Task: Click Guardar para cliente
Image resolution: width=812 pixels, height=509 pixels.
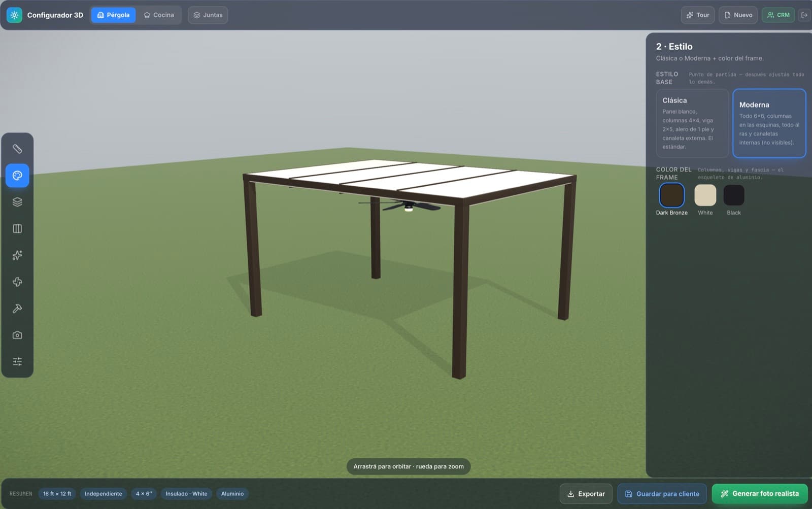Action: (x=662, y=494)
